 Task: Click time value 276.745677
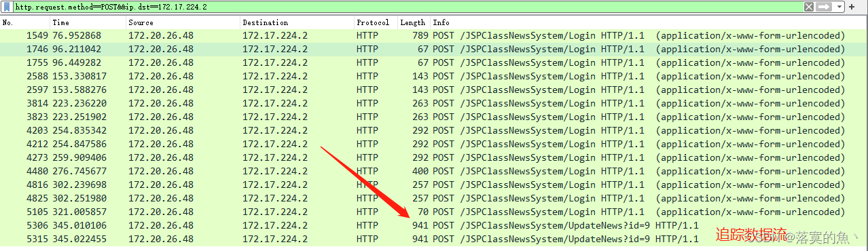pos(79,171)
